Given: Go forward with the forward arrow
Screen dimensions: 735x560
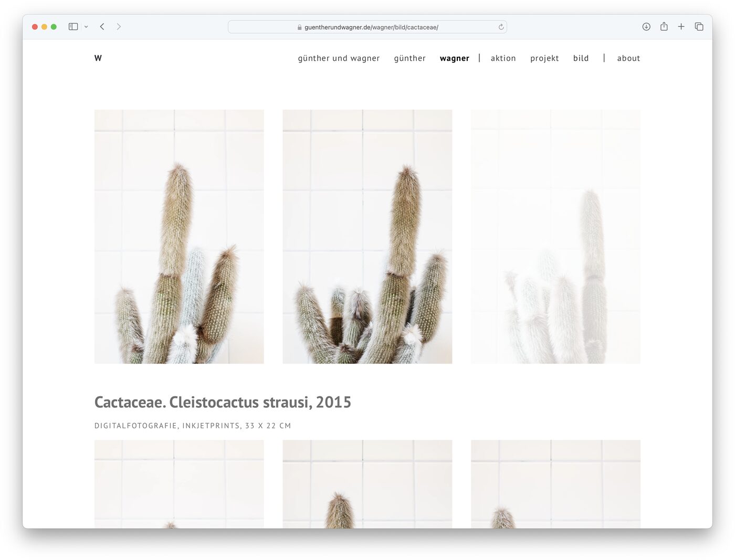Looking at the screenshot, I should coord(119,27).
